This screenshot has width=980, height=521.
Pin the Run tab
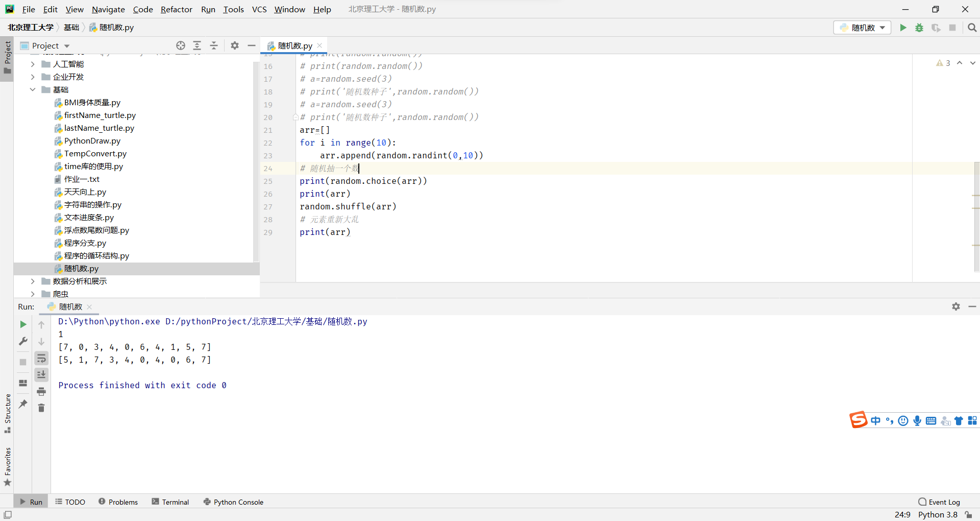[23, 404]
